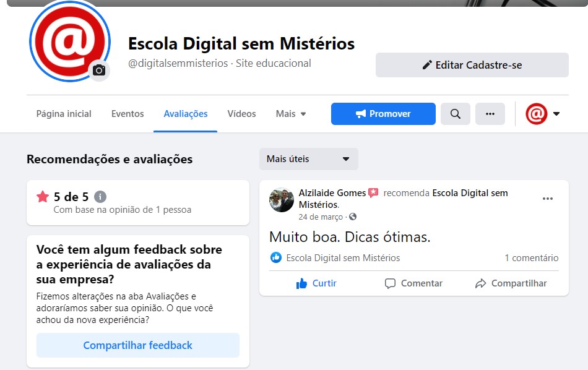This screenshot has height=370, width=588.
Task: Click Compartilhar on the review
Action: tap(511, 283)
